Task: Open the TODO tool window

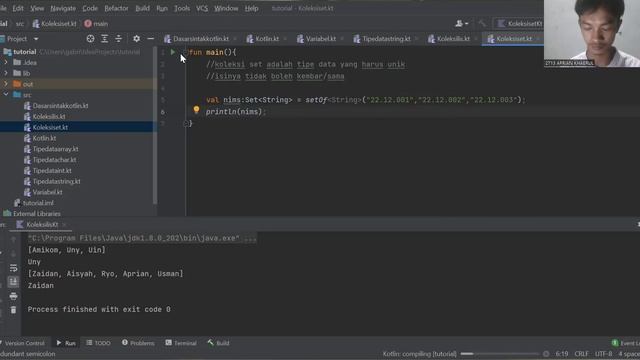Action: pos(98,343)
